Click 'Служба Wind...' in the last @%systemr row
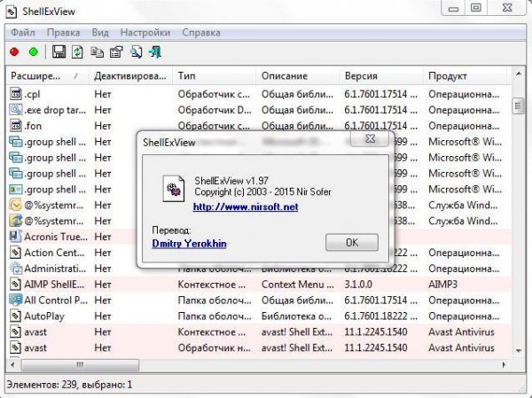 pos(463,221)
